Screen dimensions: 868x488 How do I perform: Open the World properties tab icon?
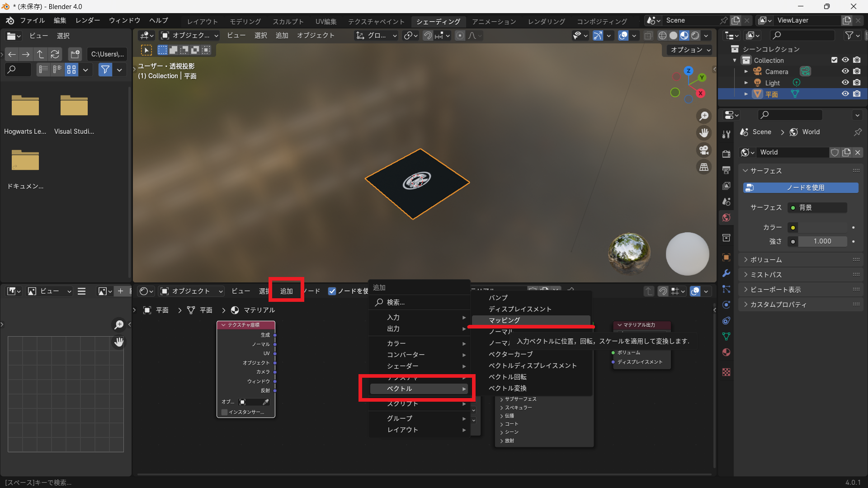click(726, 218)
